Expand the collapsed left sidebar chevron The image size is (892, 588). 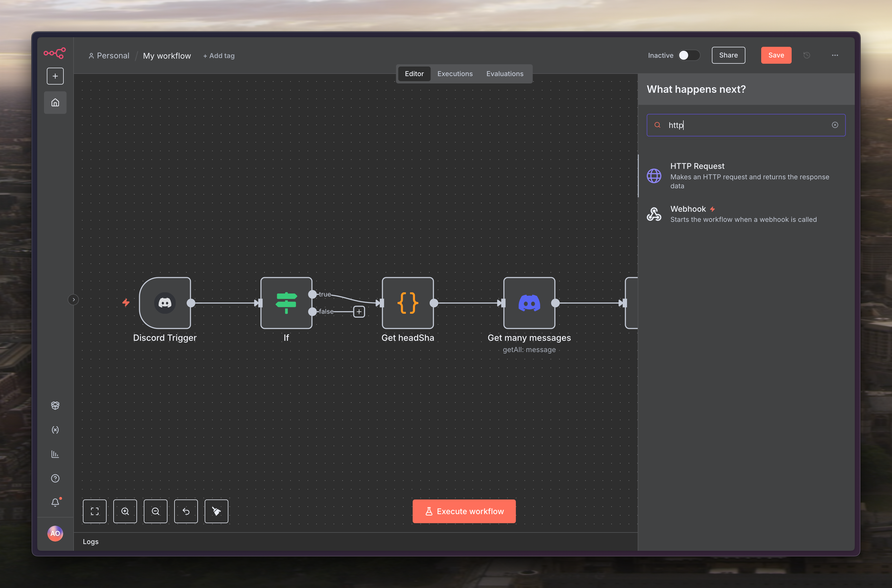pos(74,300)
